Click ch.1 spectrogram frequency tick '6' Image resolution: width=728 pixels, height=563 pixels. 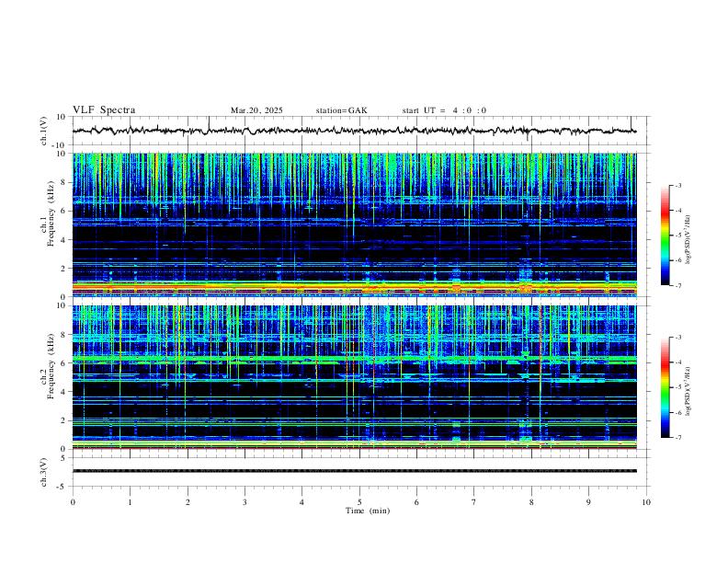[x=64, y=211]
